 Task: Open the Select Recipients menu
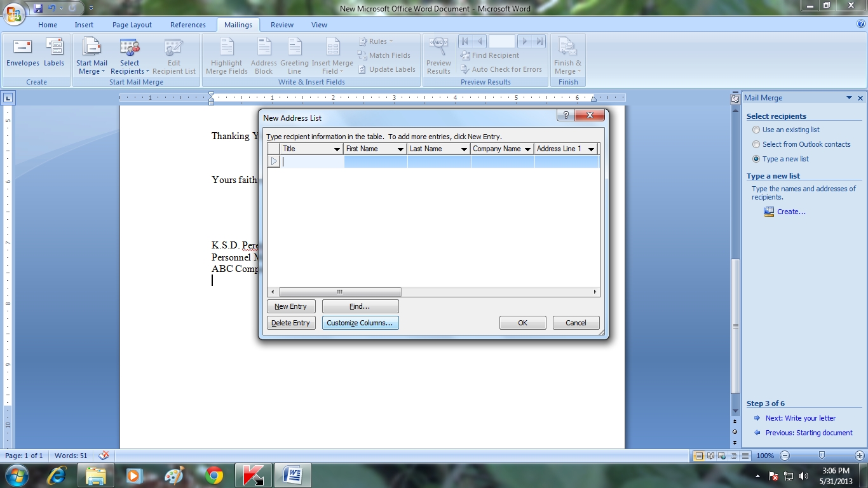tap(130, 56)
